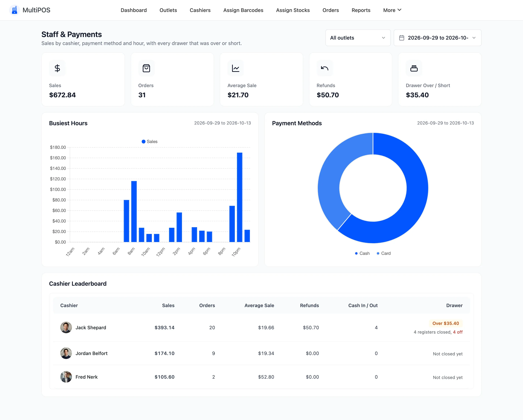
Task: Click the Orders column header
Action: (x=207, y=305)
